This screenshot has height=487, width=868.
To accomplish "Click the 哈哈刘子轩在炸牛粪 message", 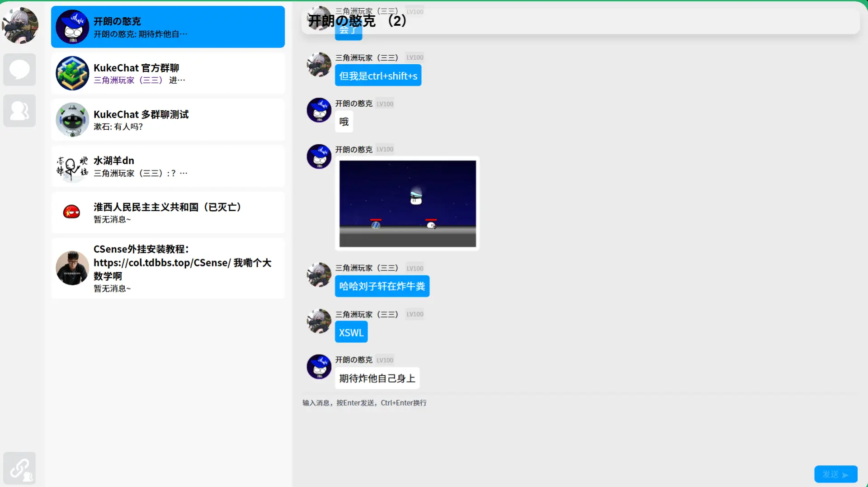I will tap(382, 286).
